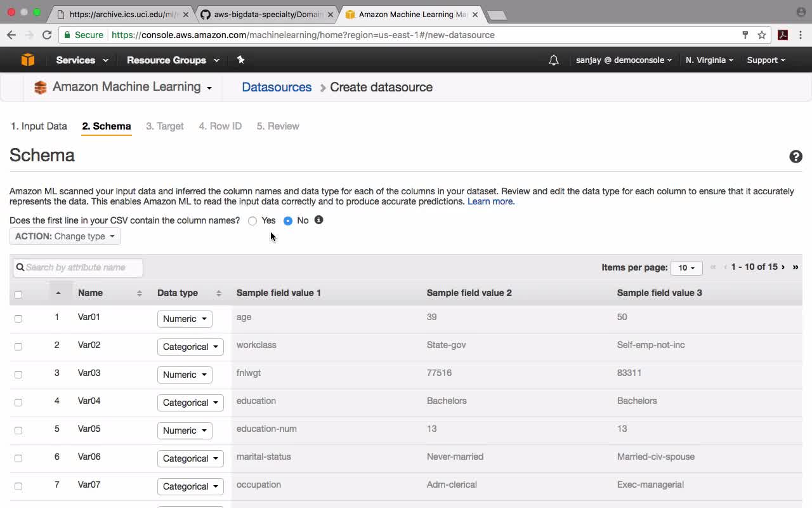
Task: Click the Schema help question mark icon
Action: (x=796, y=157)
